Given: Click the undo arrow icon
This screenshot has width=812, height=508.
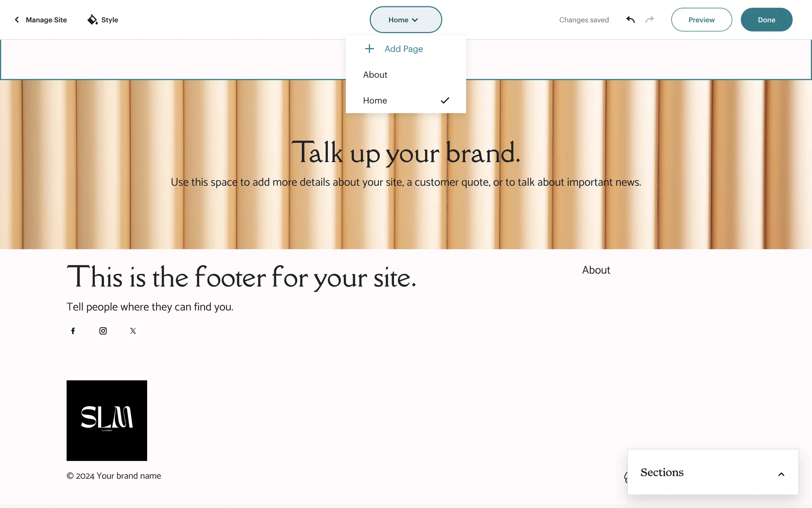Looking at the screenshot, I should tap(631, 19).
